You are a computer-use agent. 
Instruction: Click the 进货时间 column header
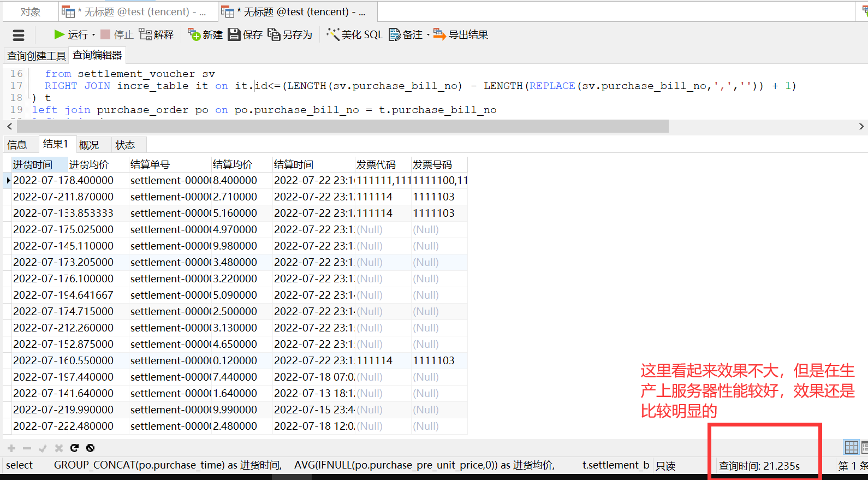pos(40,164)
